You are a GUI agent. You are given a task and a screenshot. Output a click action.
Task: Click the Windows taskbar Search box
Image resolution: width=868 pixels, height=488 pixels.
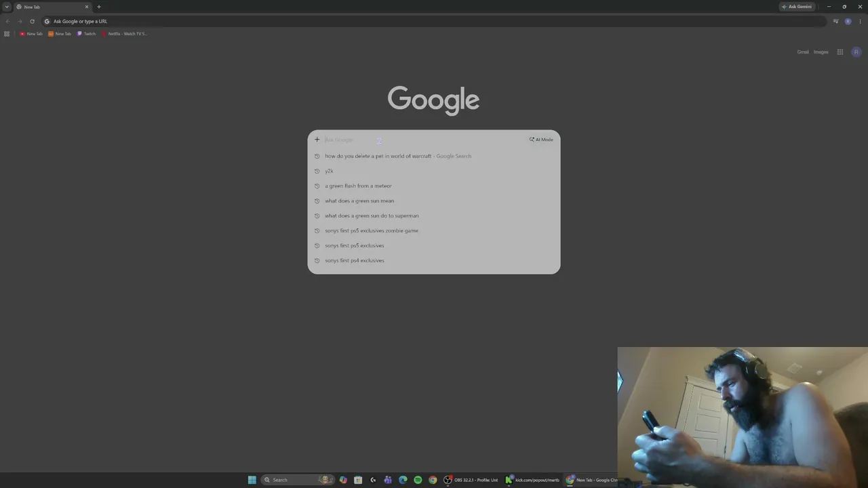click(298, 480)
